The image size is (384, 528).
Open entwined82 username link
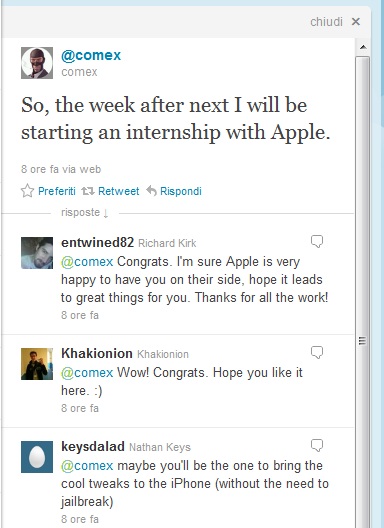[97, 242]
